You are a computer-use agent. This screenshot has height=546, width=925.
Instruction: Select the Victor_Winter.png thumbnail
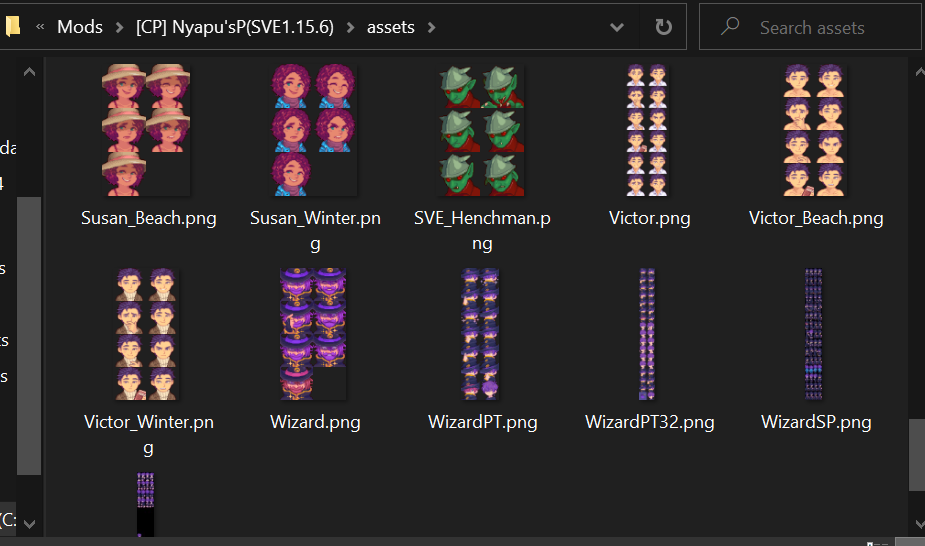pyautogui.click(x=147, y=334)
